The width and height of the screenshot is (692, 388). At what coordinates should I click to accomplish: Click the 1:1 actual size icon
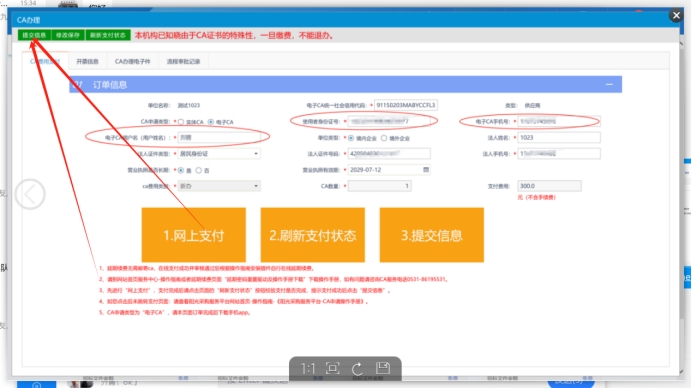coord(308,368)
